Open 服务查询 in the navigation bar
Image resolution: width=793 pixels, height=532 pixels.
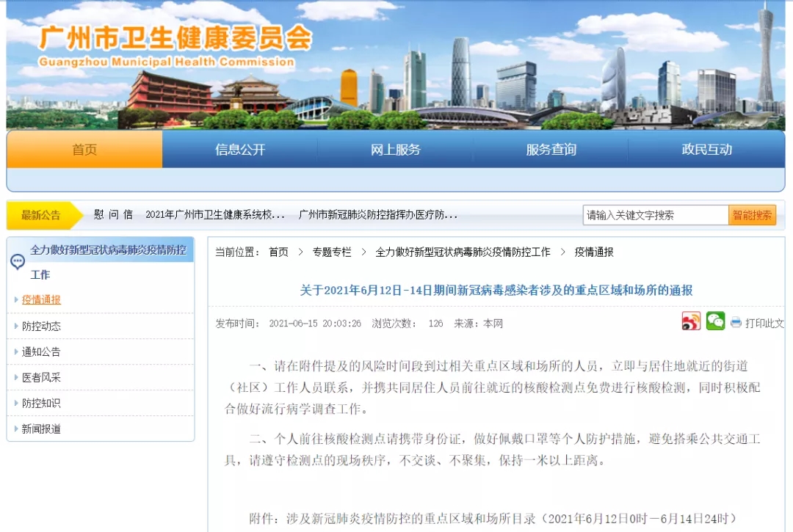[551, 150]
